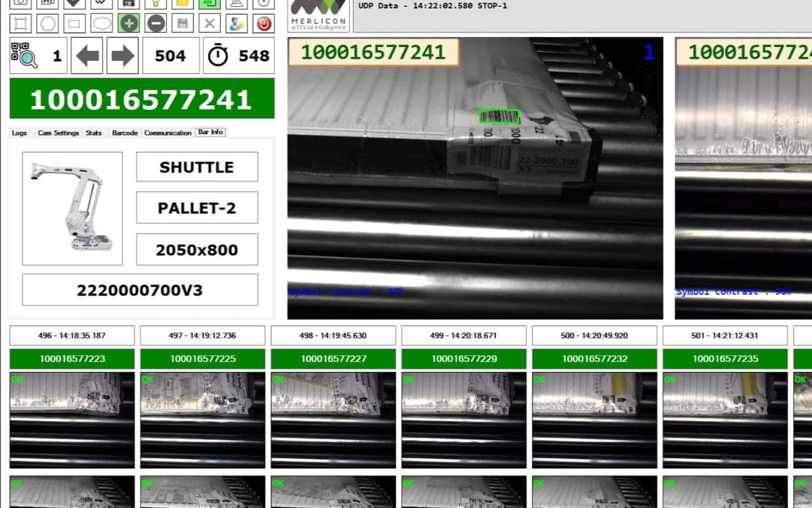Viewport: 812px width, 508px height.
Task: Click the grey minus remove button
Action: [x=155, y=24]
